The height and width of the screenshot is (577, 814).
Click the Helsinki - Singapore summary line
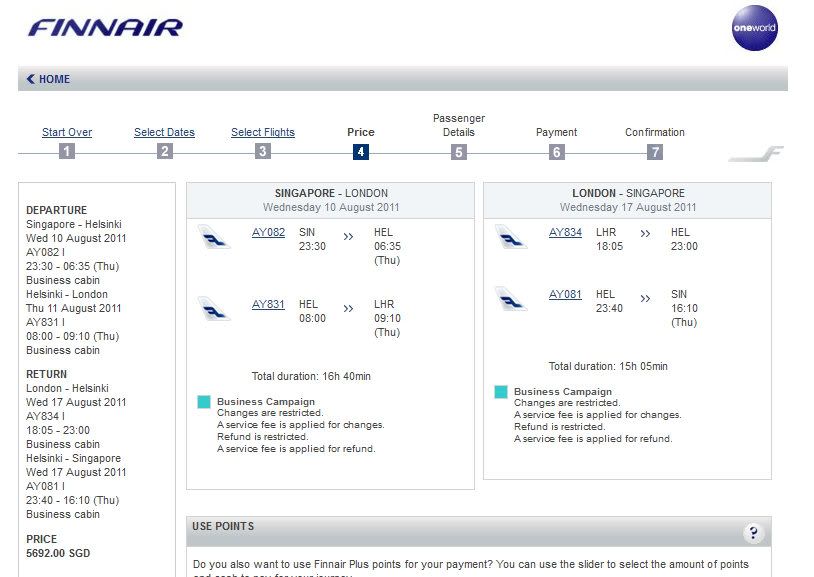point(74,459)
